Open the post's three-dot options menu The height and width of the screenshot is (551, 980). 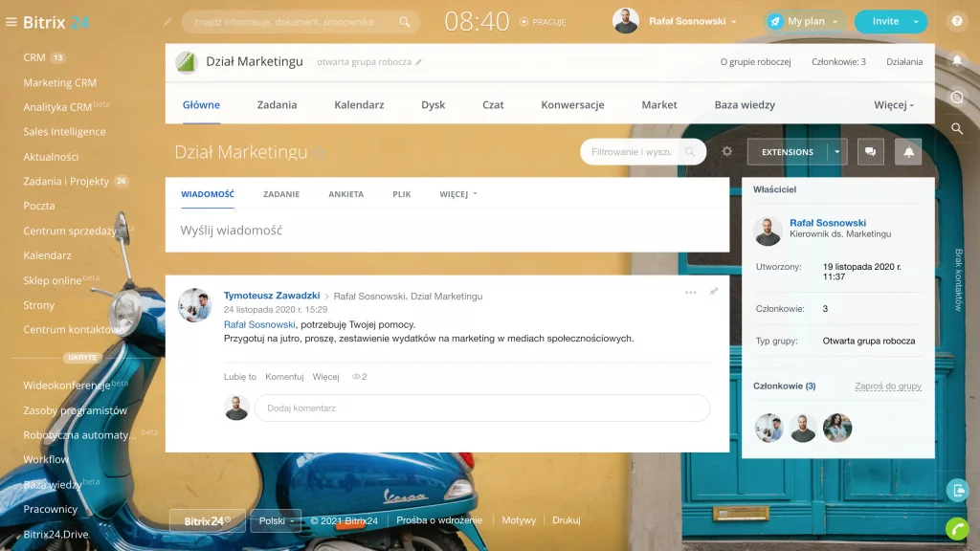(x=690, y=292)
